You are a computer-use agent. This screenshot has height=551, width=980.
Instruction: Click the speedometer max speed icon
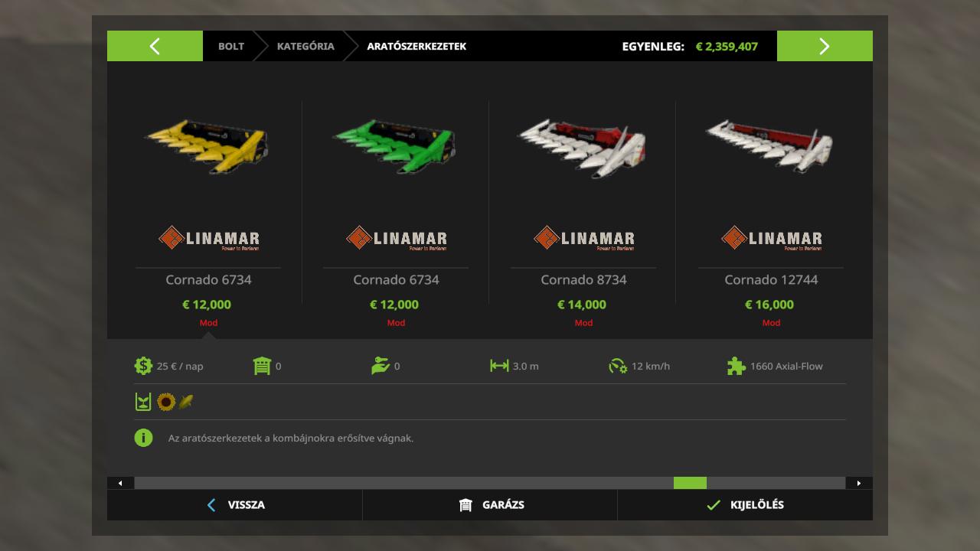tap(618, 366)
